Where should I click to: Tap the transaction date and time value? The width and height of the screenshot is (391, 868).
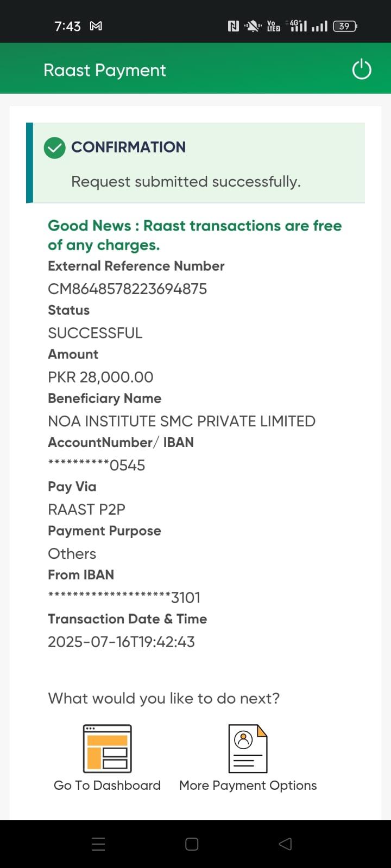[121, 642]
